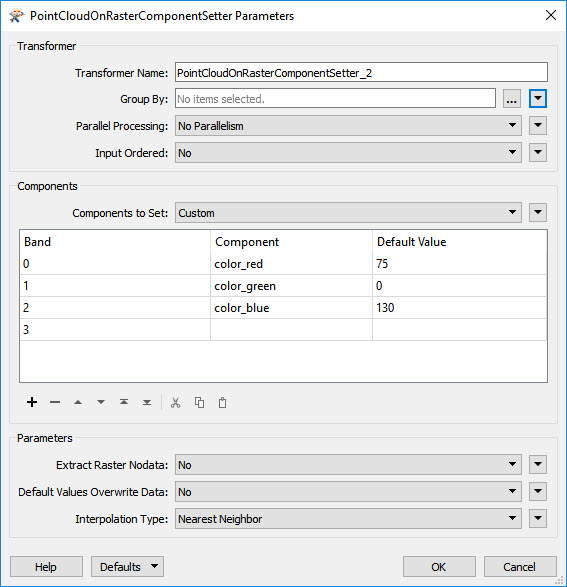Close the parameters dialog window
567x587 pixels.
tap(551, 15)
